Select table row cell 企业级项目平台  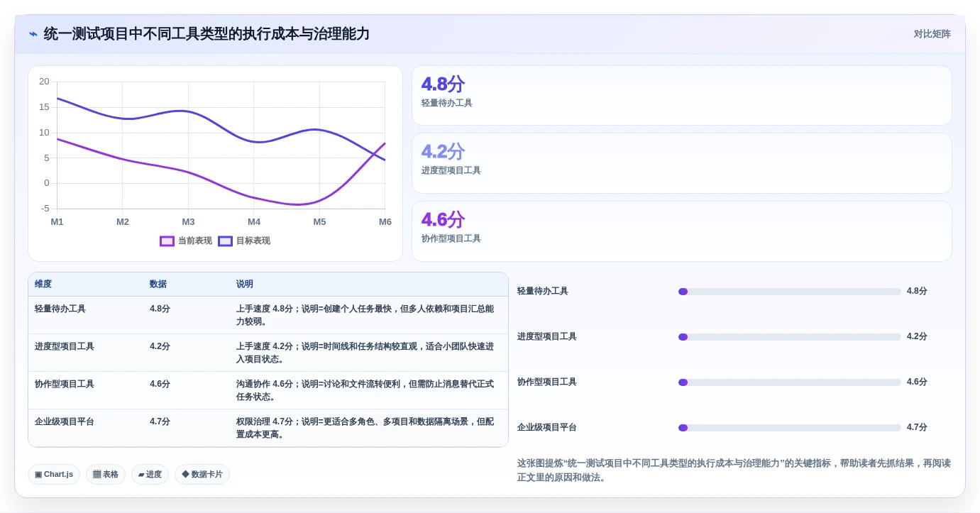click(x=65, y=421)
